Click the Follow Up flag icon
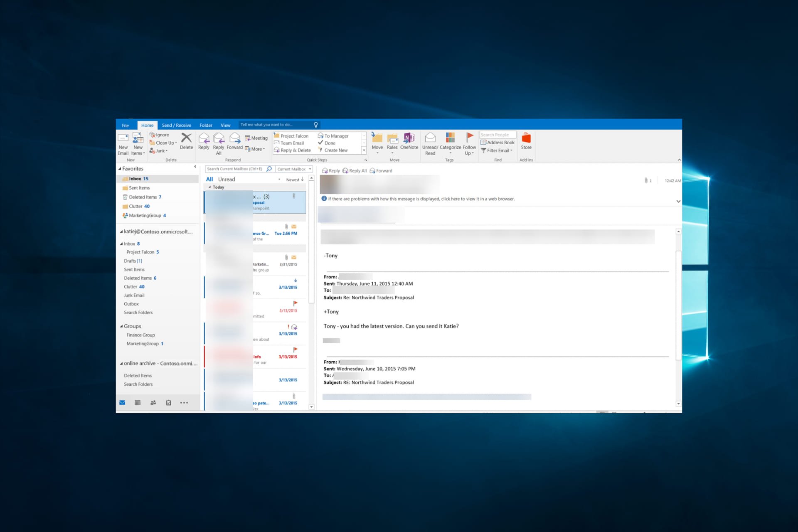 tap(470, 137)
